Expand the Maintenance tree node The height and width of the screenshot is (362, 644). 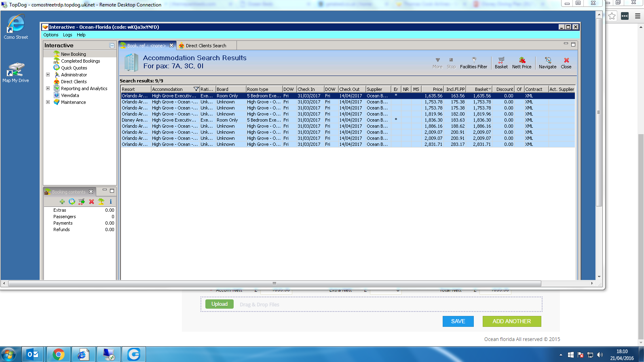point(48,102)
